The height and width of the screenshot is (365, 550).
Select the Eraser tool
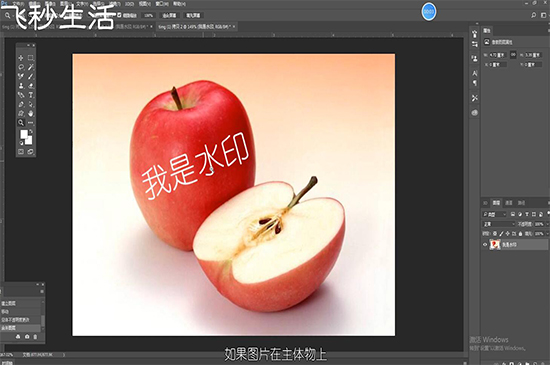(x=31, y=86)
